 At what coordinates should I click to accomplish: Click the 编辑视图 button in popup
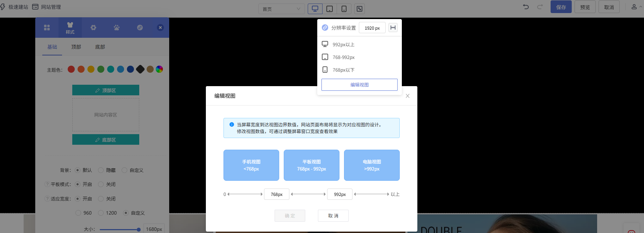[360, 85]
